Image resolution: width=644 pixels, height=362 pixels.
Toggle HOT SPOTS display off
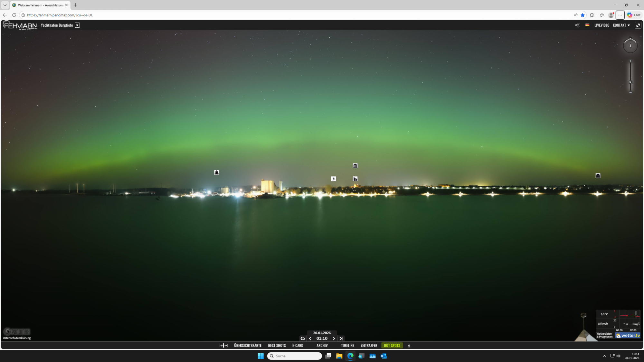click(x=392, y=346)
